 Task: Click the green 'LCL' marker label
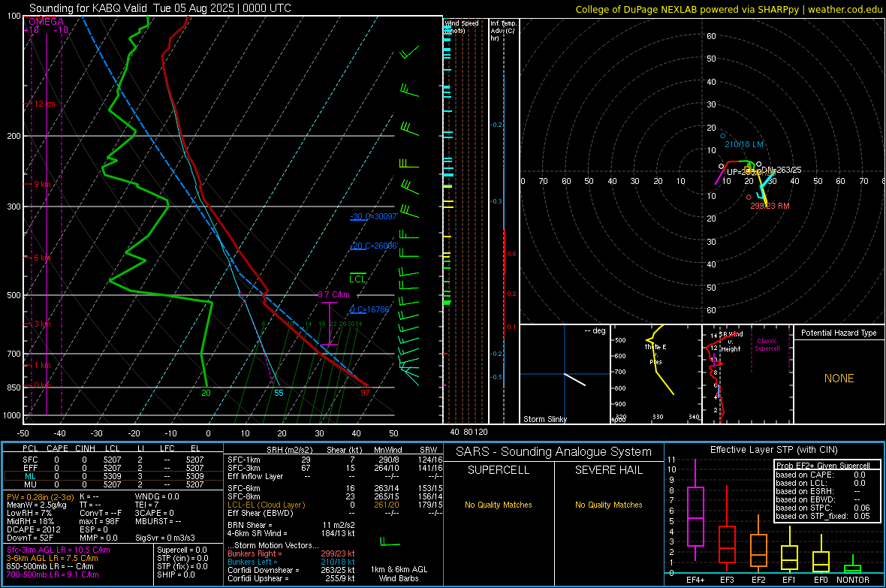coord(357,279)
